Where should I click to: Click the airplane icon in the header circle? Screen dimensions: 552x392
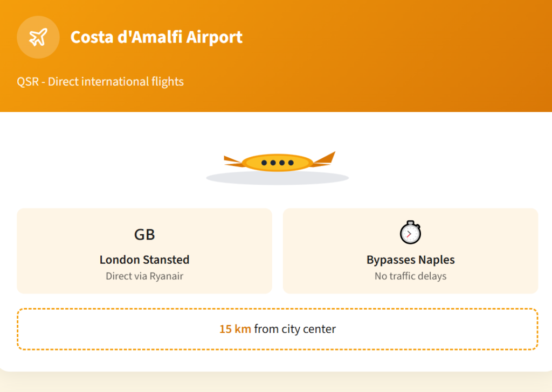pos(38,37)
